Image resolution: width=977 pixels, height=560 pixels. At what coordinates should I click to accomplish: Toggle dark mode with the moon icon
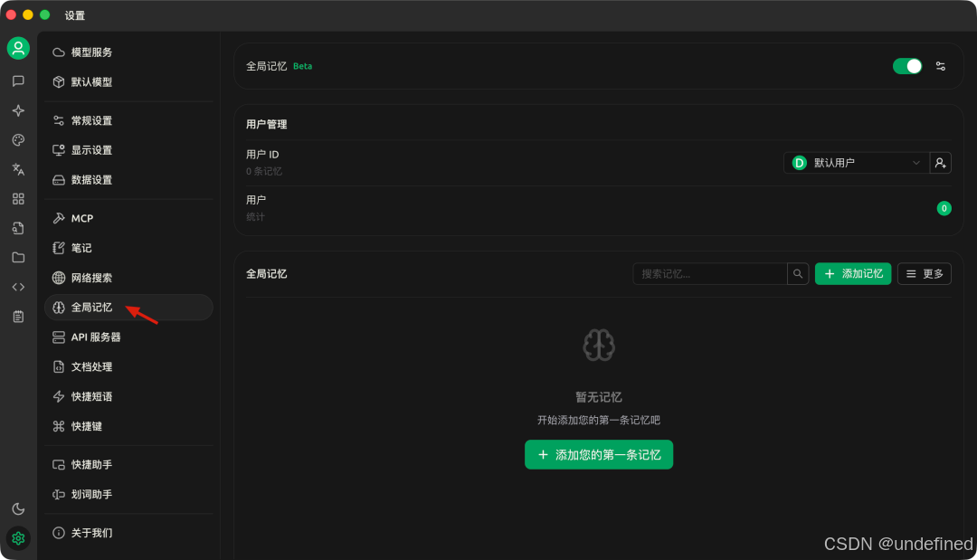[18, 508]
